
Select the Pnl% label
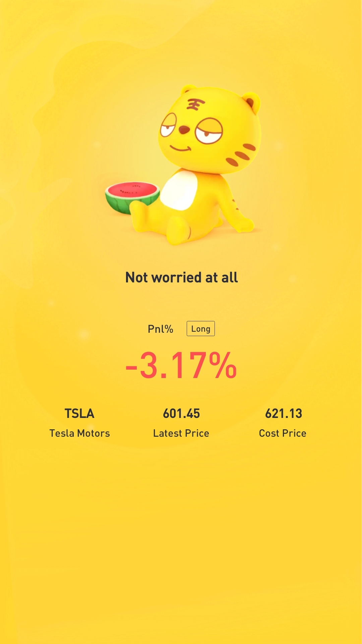(x=161, y=329)
